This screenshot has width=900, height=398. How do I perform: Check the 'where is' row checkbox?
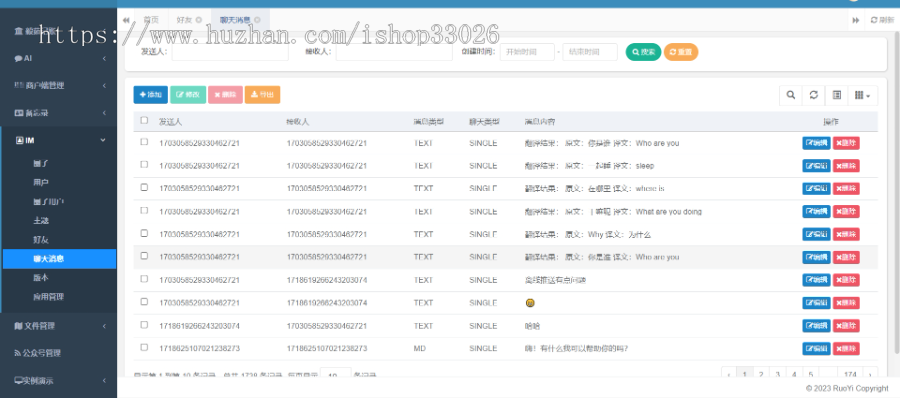[x=144, y=187]
